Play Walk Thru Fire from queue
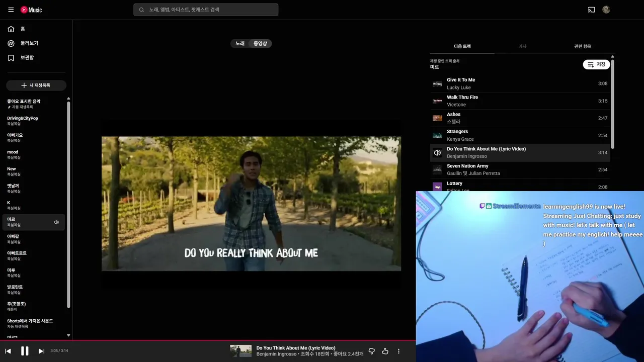Viewport: 644px width, 362px height. tap(520, 101)
